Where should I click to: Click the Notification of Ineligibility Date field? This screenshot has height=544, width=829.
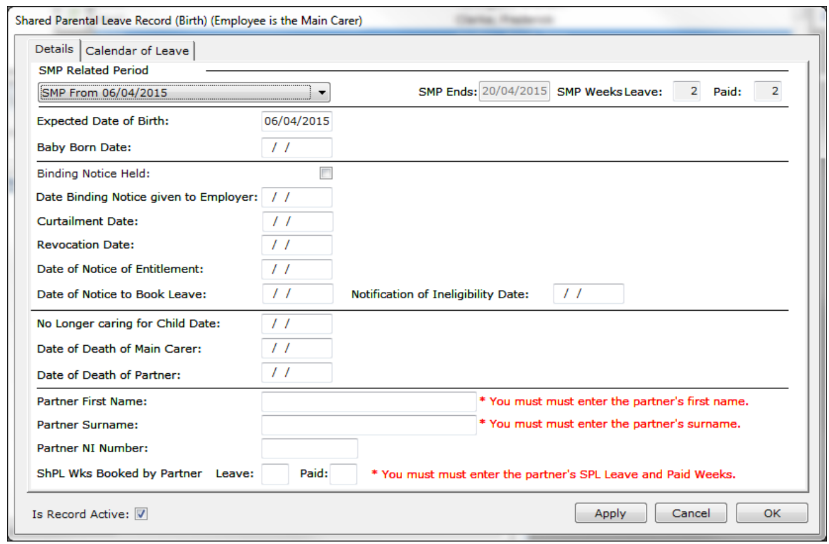pos(588,293)
